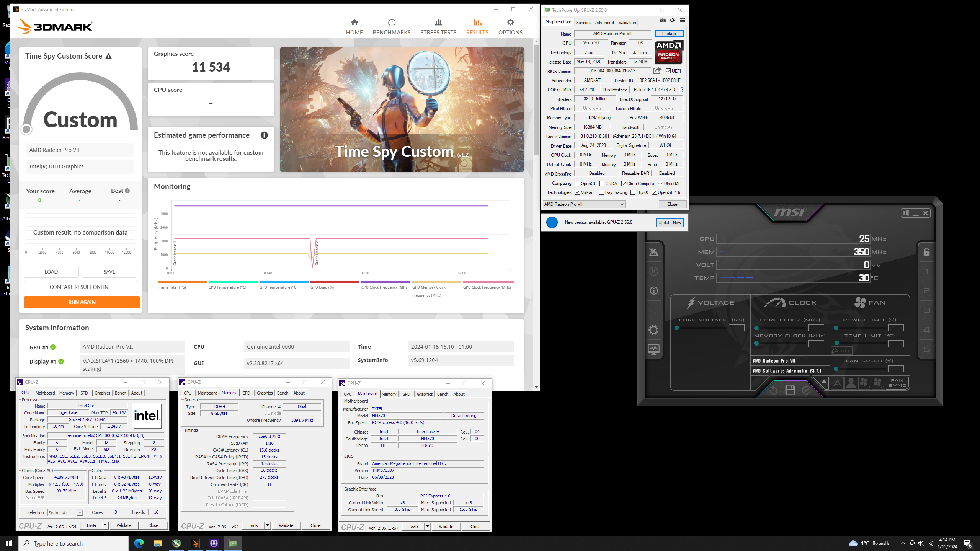Take GPU-Z screenshot with camera icon
The height and width of the screenshot is (551, 980).
click(x=663, y=21)
